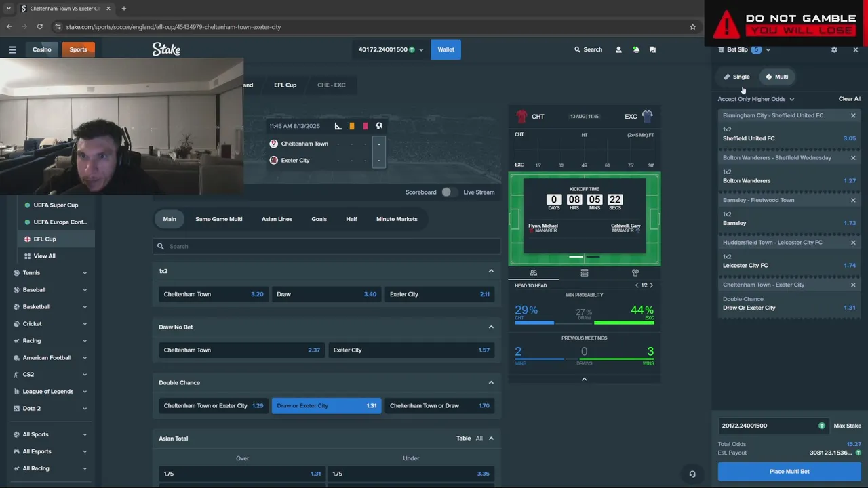This screenshot has height=488, width=868.
Task: Click Place Multi Bet button
Action: point(789,471)
